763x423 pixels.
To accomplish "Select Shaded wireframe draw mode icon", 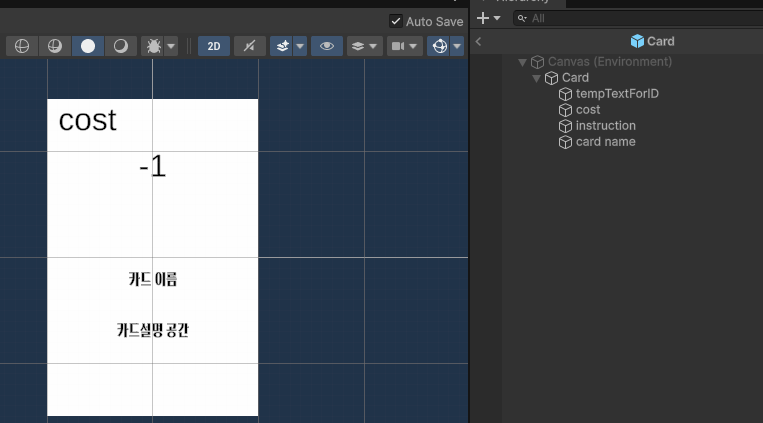I will [x=54, y=46].
